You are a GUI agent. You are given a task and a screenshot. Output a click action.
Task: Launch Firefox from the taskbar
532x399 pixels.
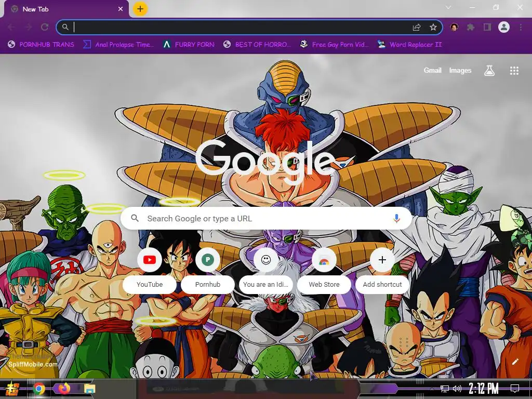pos(64,389)
